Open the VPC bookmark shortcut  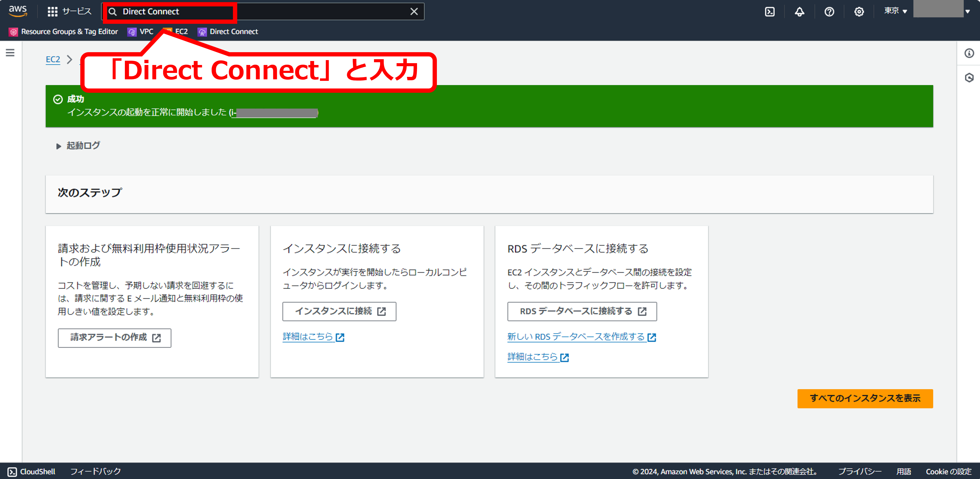141,32
